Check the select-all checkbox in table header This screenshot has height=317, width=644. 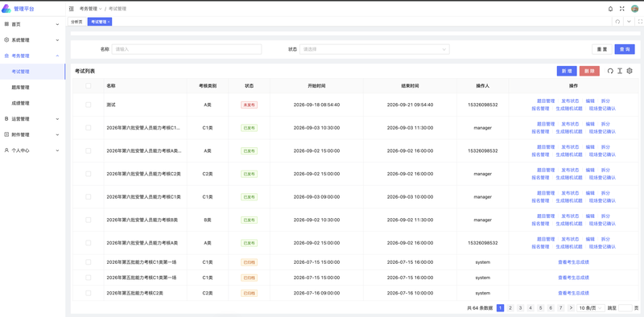click(x=89, y=86)
